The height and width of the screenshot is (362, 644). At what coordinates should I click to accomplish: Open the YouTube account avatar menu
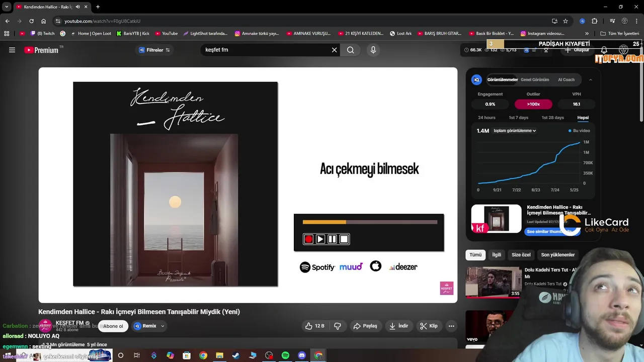(x=624, y=50)
